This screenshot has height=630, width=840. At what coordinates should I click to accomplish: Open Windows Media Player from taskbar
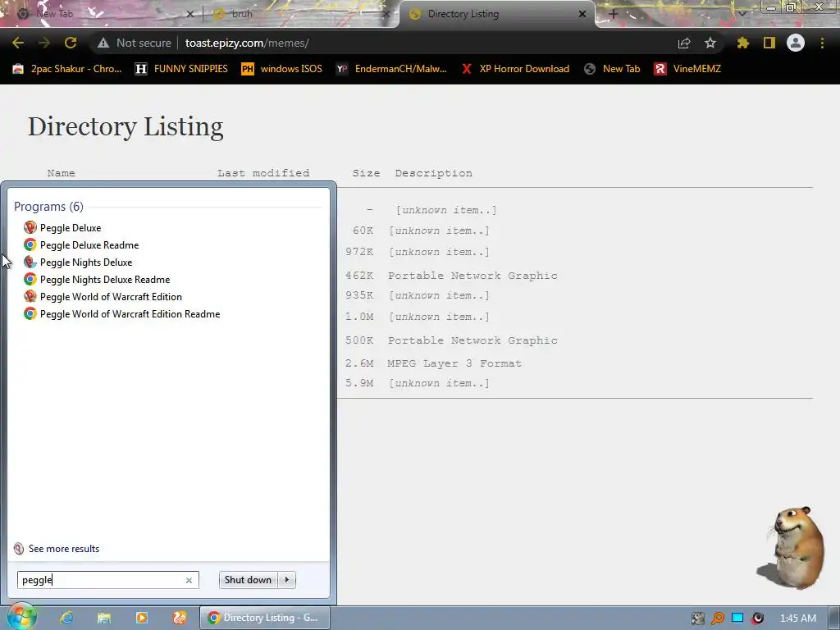pyautogui.click(x=141, y=618)
